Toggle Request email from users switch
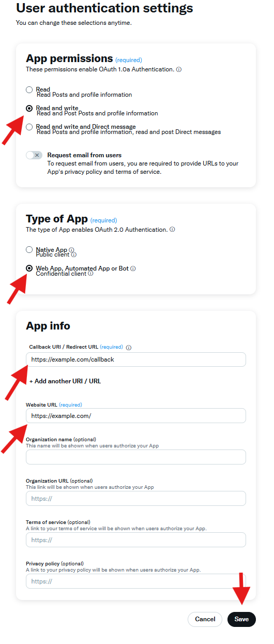This screenshot has height=644, width=274. tap(34, 155)
